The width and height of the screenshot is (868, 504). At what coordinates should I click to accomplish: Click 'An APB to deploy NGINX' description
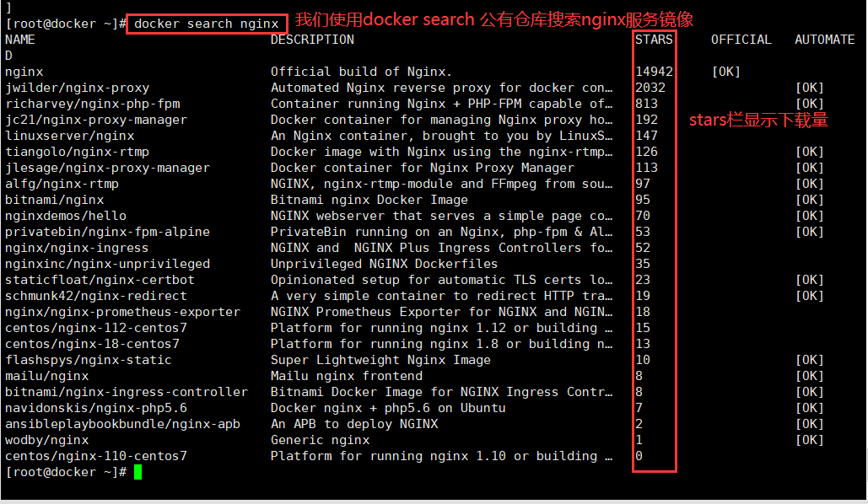353,425
